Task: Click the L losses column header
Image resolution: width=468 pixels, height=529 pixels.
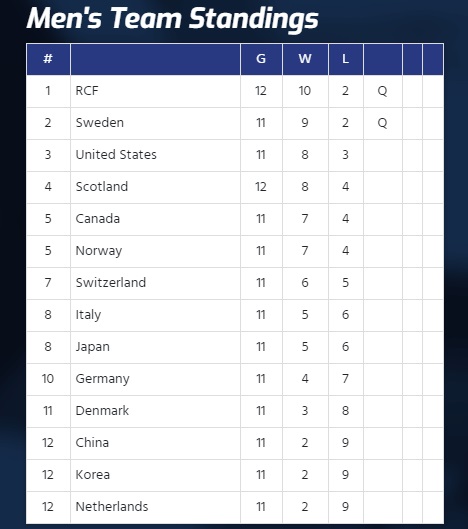Action: (346, 59)
